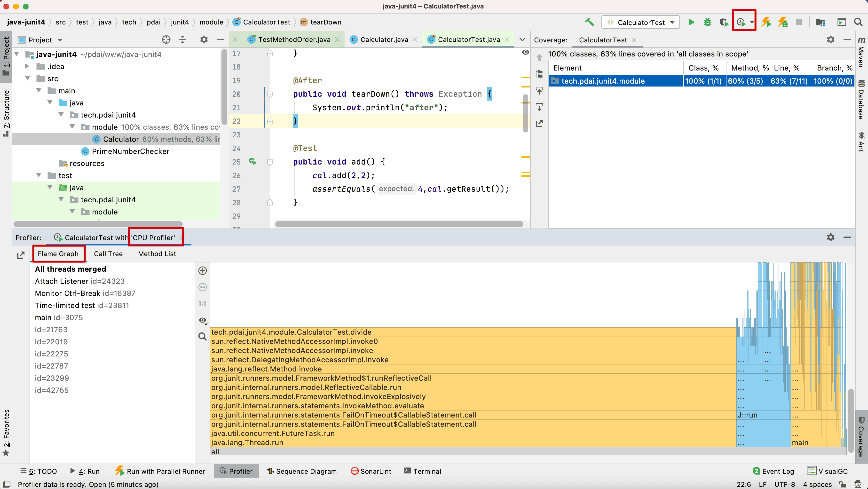
Task: Toggle the eye icon in flame graph toolbar
Action: [203, 320]
